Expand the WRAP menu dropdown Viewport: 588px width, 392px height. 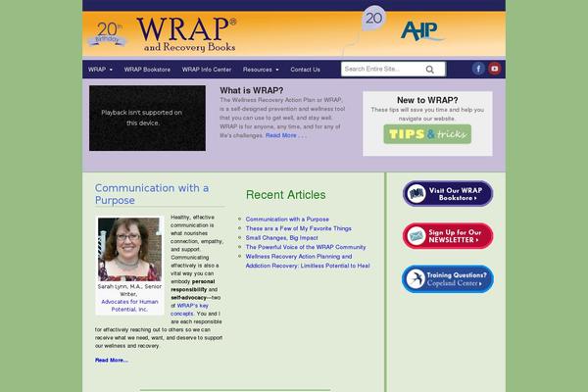point(100,70)
